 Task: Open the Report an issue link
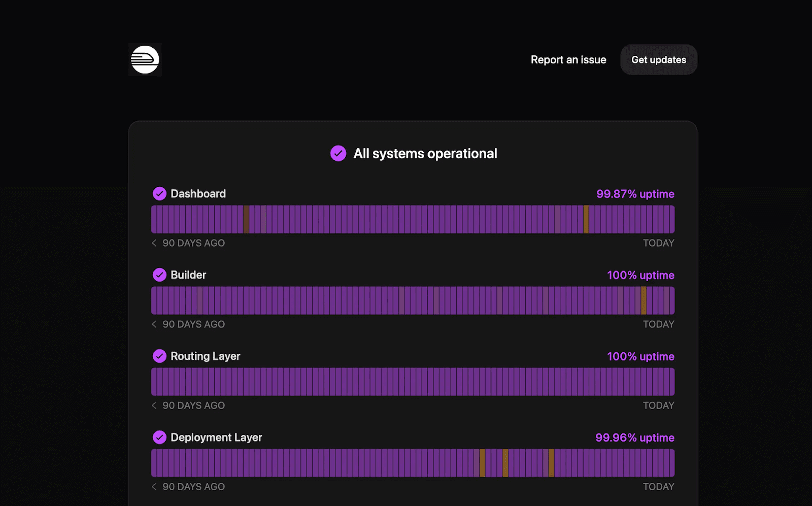click(568, 60)
